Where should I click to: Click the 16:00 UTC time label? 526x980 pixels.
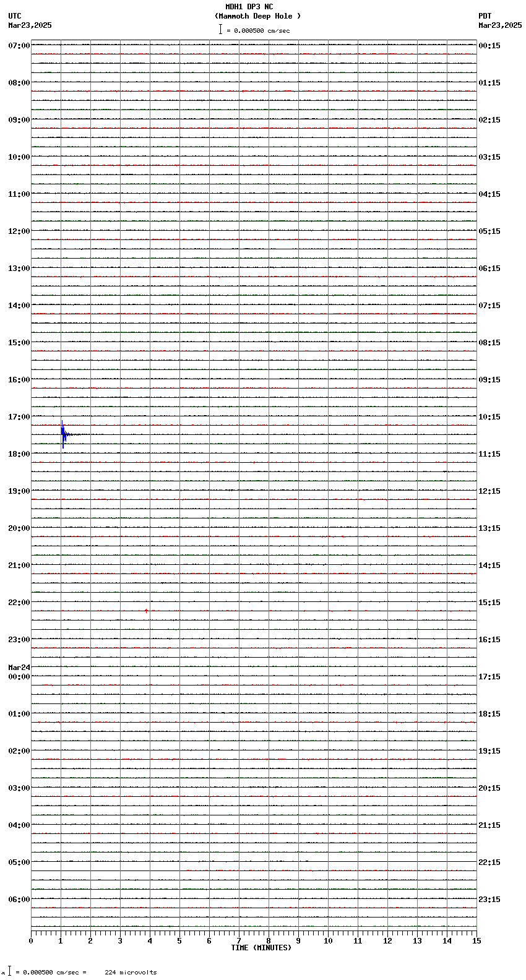(x=19, y=380)
